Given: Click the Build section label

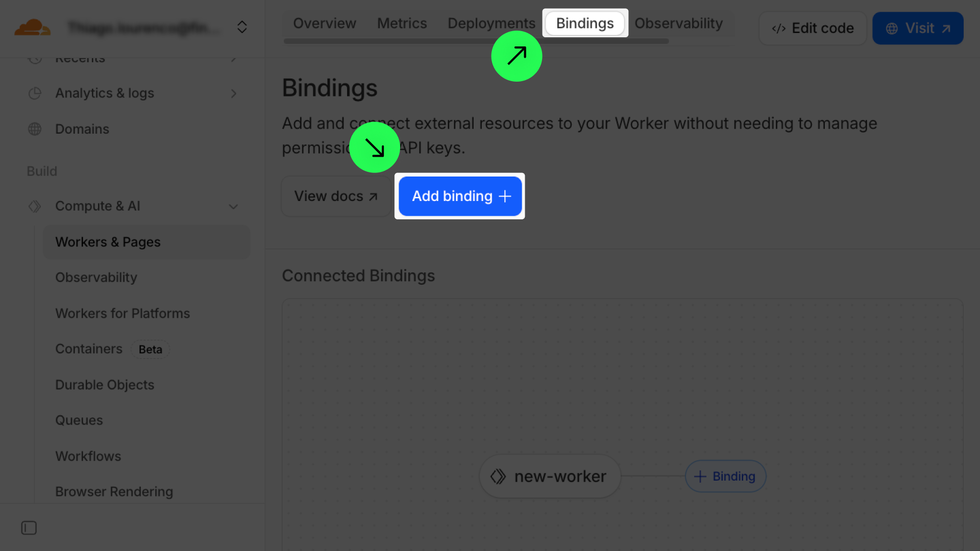Looking at the screenshot, I should pyautogui.click(x=42, y=171).
